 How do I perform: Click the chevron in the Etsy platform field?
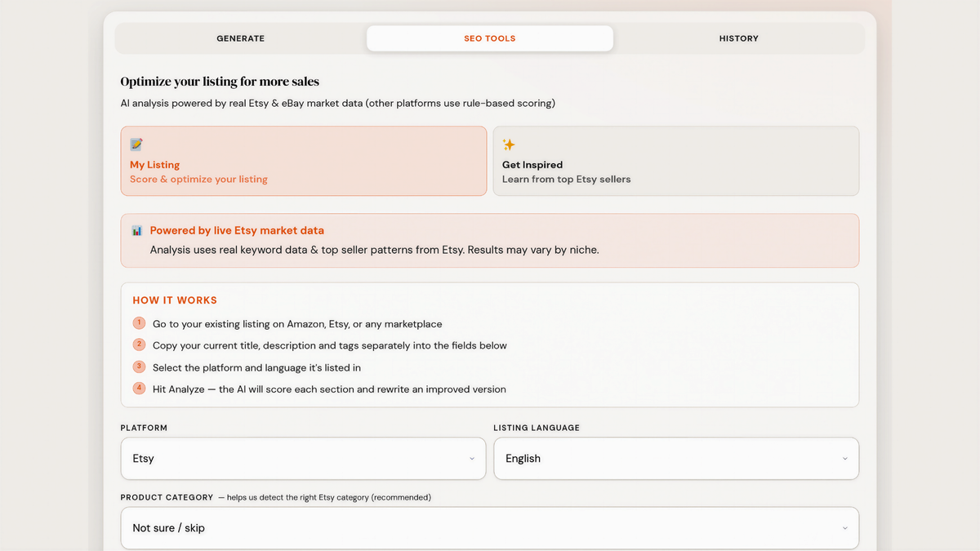472,459
